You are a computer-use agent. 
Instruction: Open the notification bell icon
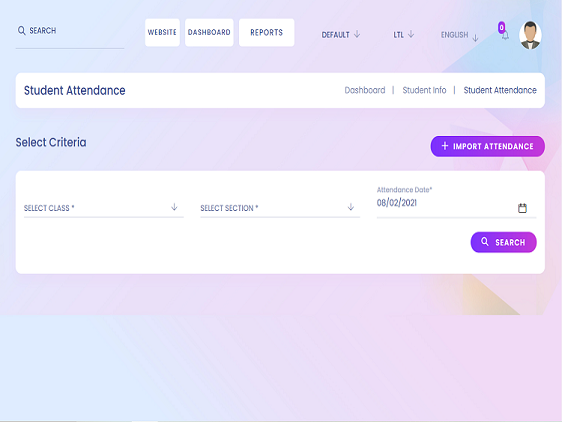(505, 35)
